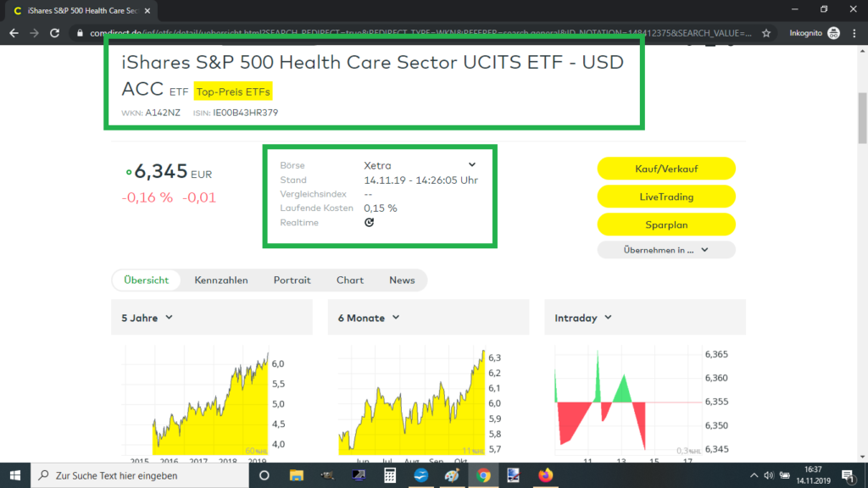Screen dimensions: 868x488
Task: Click the address bar URL
Action: click(x=420, y=33)
